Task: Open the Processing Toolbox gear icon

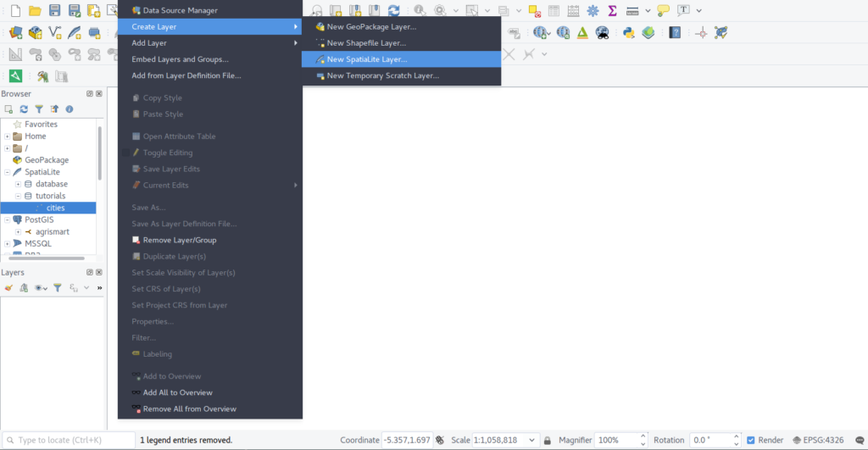Action: (x=593, y=10)
